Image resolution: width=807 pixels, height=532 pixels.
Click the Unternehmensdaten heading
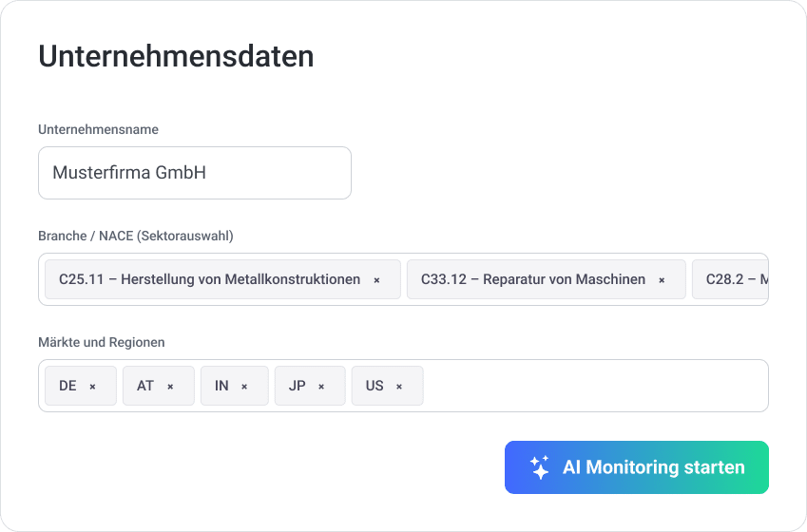point(176,56)
